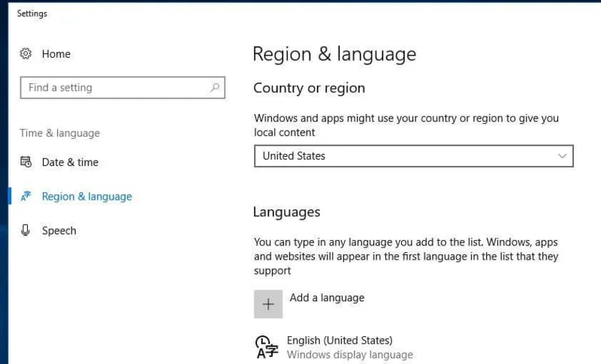
Task: Click the magnifier search icon
Action: point(215,88)
